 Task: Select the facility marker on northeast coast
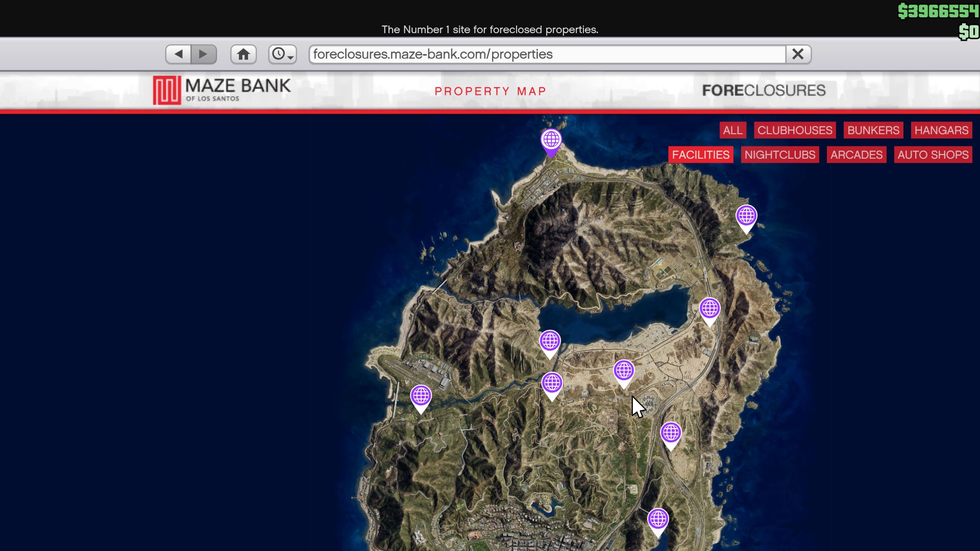pos(746,216)
